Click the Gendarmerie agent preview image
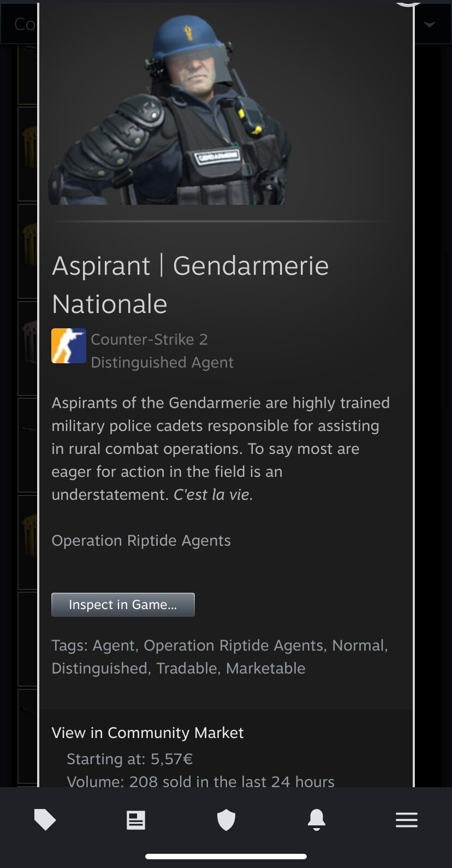 click(169, 107)
